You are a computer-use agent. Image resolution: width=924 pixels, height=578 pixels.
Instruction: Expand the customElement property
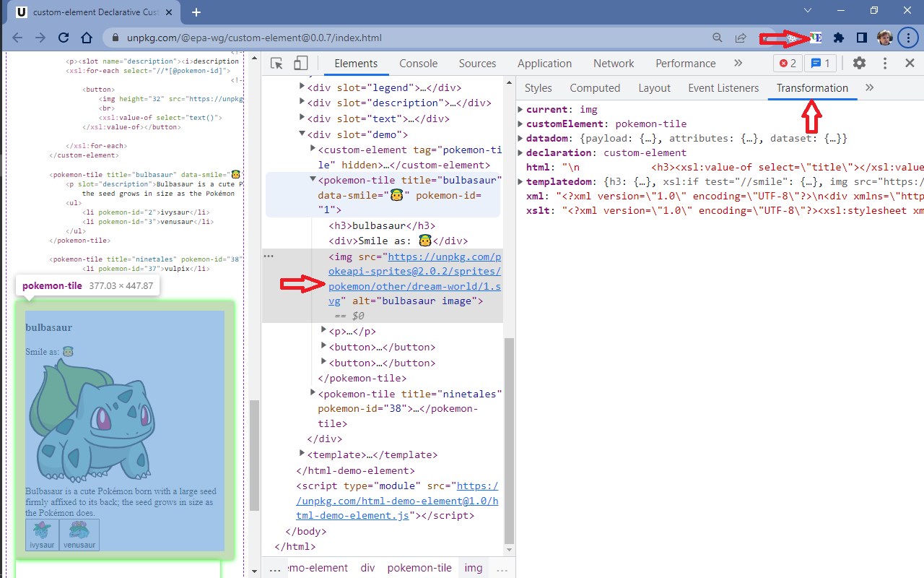tap(520, 124)
